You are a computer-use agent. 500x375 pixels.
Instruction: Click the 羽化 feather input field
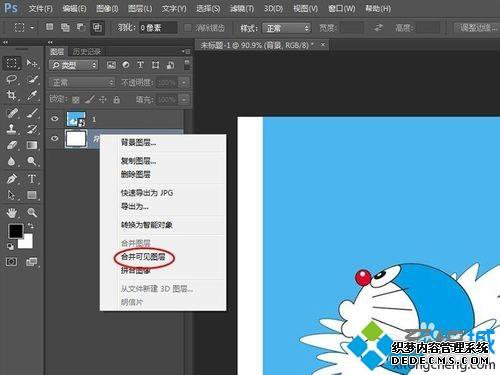pos(157,28)
